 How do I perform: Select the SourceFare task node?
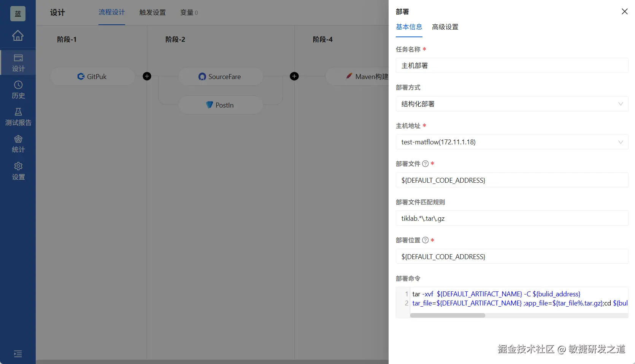click(x=221, y=76)
